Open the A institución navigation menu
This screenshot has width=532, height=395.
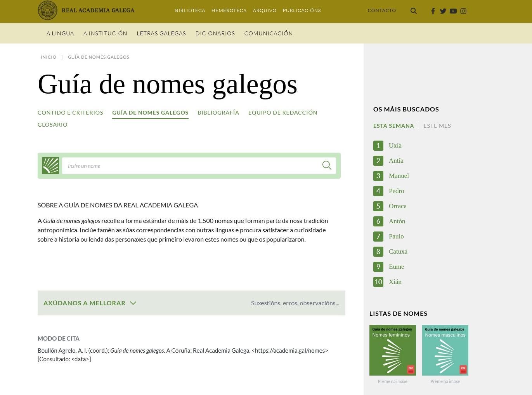click(105, 33)
